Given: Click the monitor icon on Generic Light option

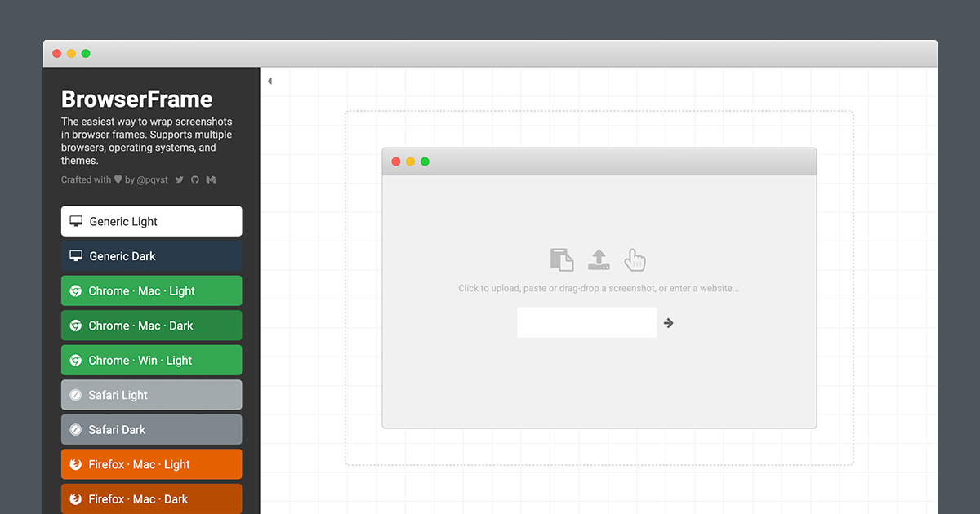Looking at the screenshot, I should [x=76, y=221].
